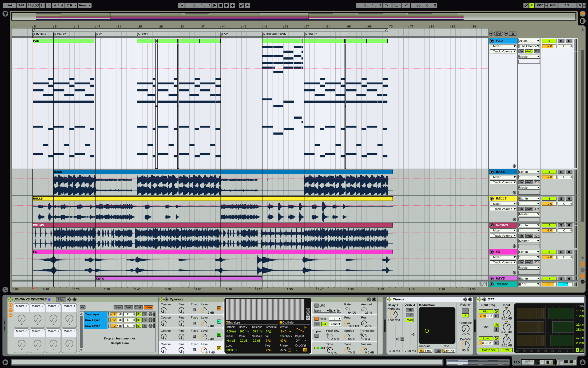Show the Key tab in rack chain list
Screen dimensions: 588x368
tap(118, 307)
